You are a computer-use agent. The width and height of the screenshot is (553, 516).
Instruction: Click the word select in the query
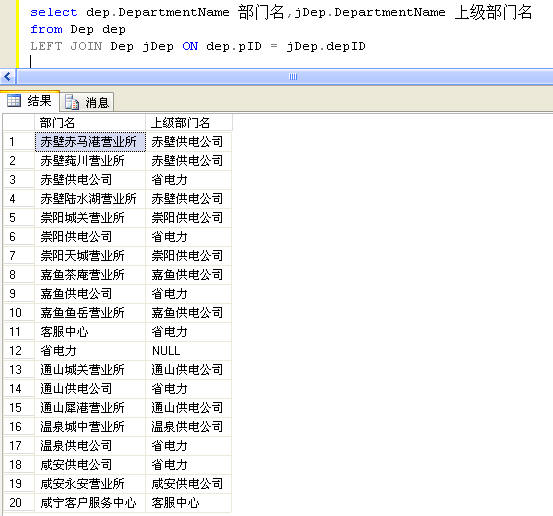pyautogui.click(x=54, y=12)
